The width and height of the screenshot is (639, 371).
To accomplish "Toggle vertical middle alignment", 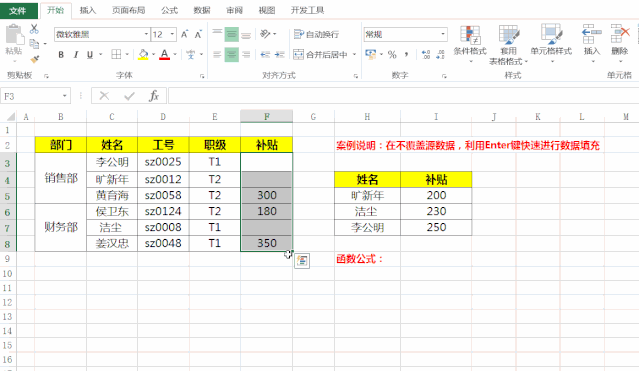I will point(231,35).
